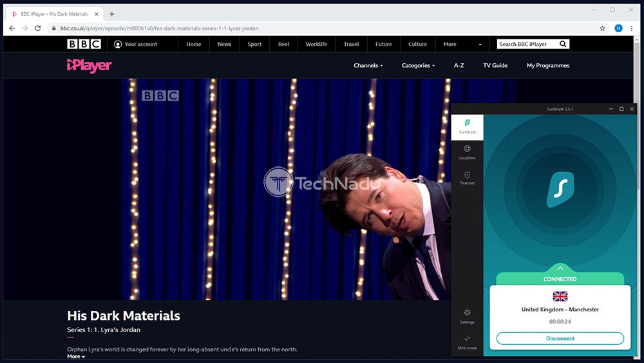Open the Travel section
This screenshot has width=644, height=363.
point(351,44)
